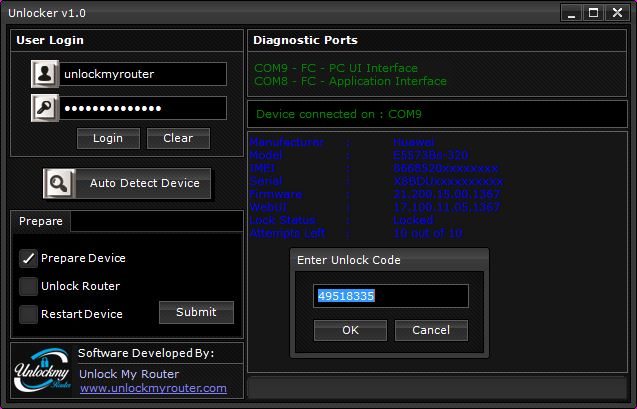Maximize the Unlocker window

[x=594, y=13]
